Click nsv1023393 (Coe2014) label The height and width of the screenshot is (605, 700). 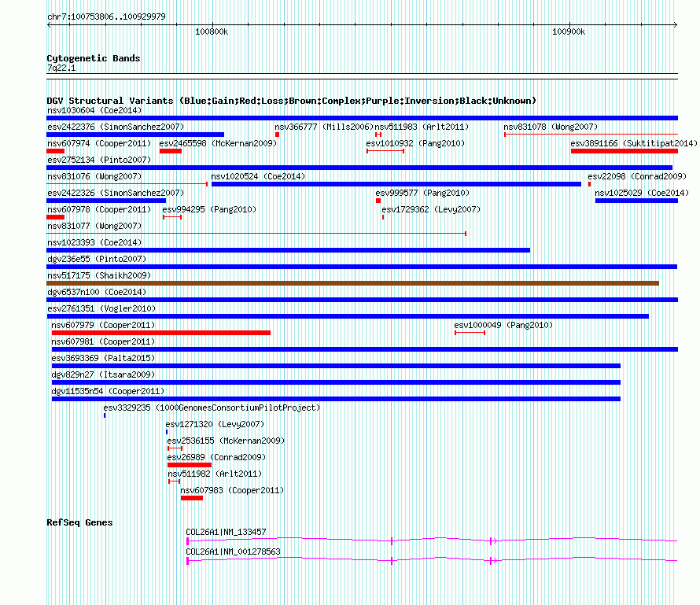(94, 242)
